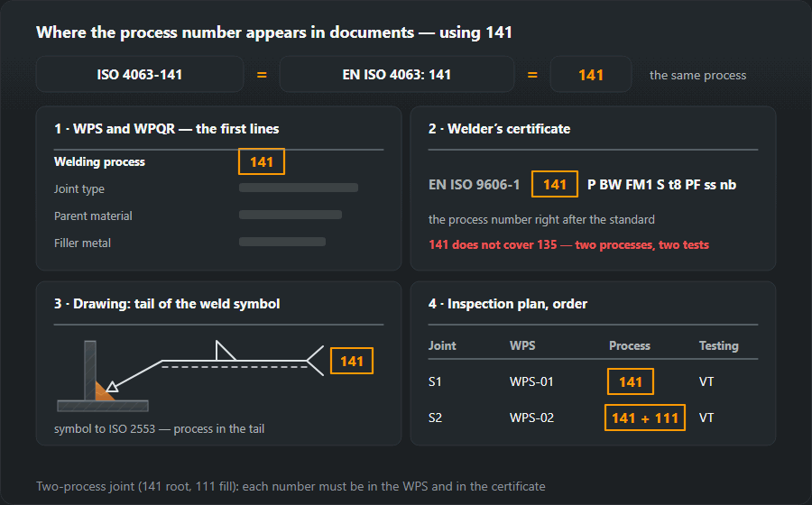
Task: Click the VT cell in row S2
Action: coord(706,418)
